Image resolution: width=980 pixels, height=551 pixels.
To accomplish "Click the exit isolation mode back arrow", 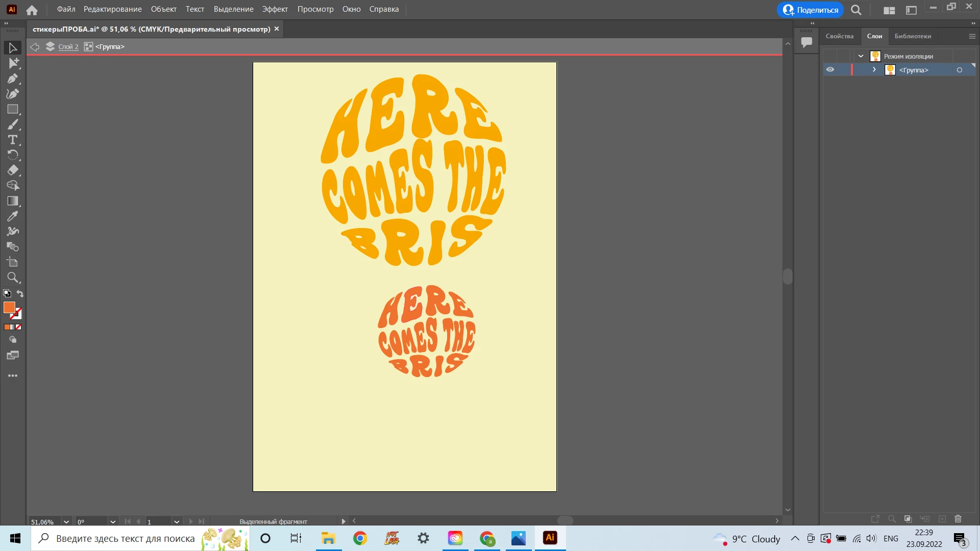I will click(x=35, y=47).
